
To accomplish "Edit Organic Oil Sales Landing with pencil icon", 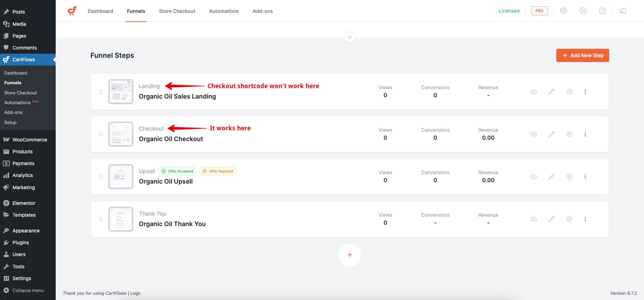I will click(551, 92).
